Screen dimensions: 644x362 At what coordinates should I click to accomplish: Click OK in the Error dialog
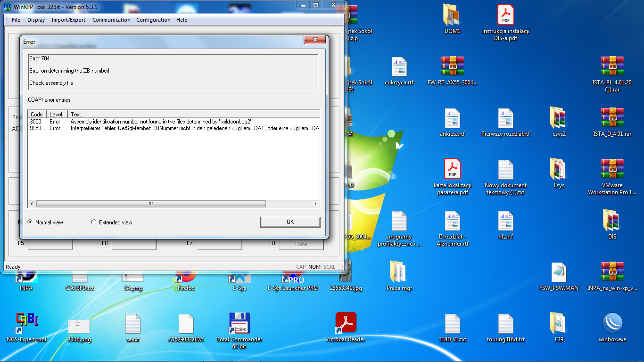(290, 222)
